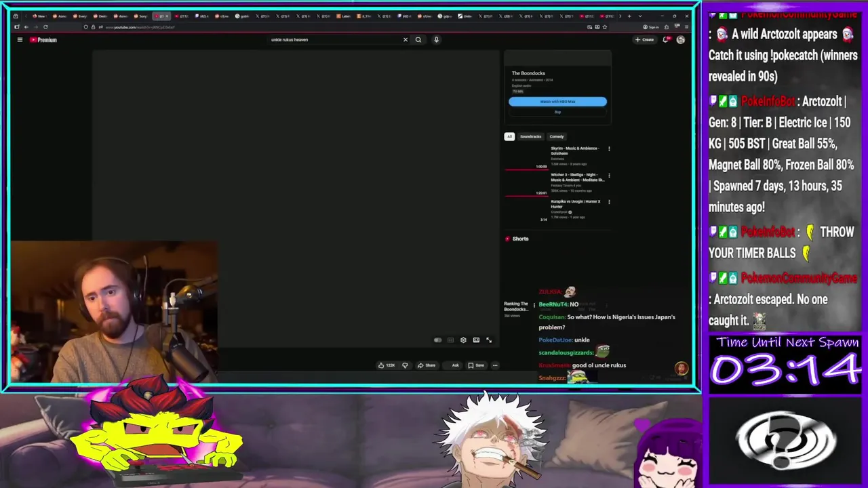Open 'The Boondocks' title link

pos(528,73)
